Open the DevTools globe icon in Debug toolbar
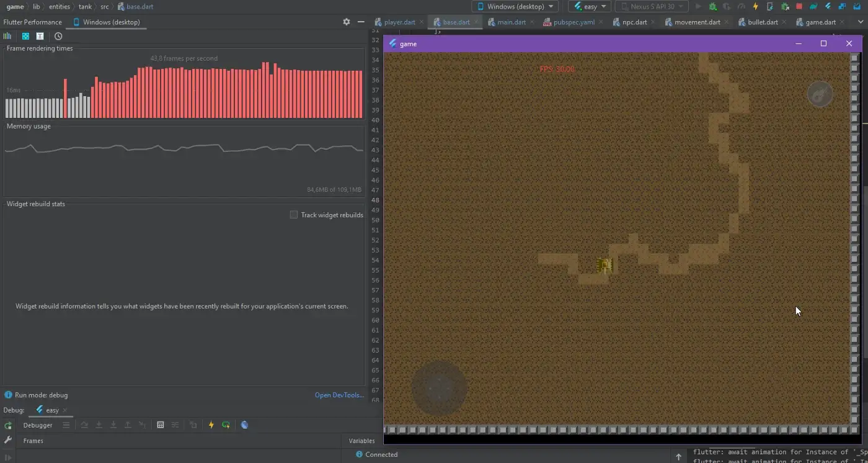This screenshot has width=868, height=463. [x=244, y=425]
